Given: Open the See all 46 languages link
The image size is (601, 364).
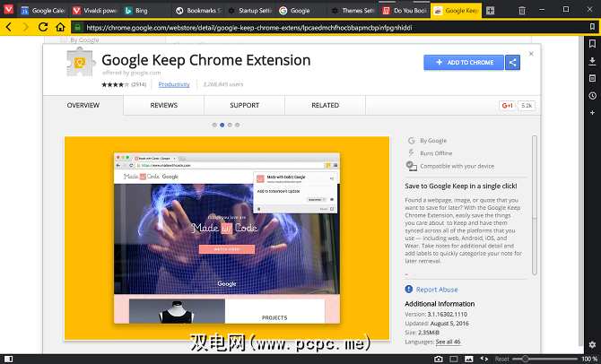Looking at the screenshot, I should pos(449,342).
